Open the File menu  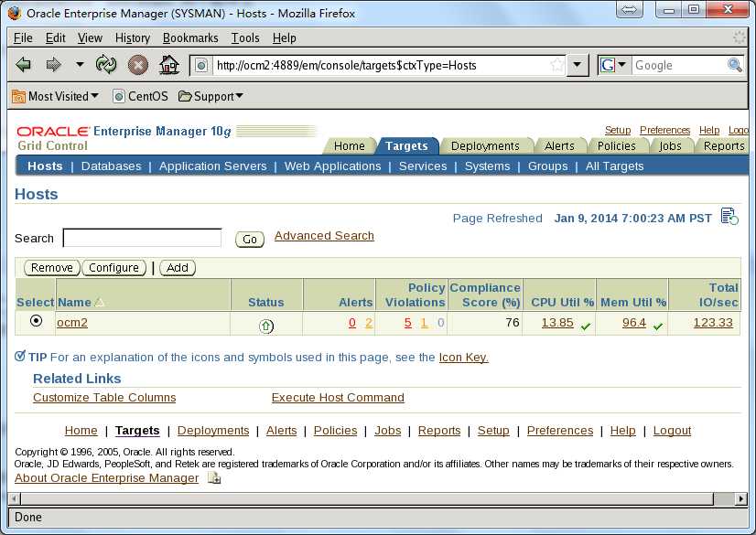click(23, 38)
